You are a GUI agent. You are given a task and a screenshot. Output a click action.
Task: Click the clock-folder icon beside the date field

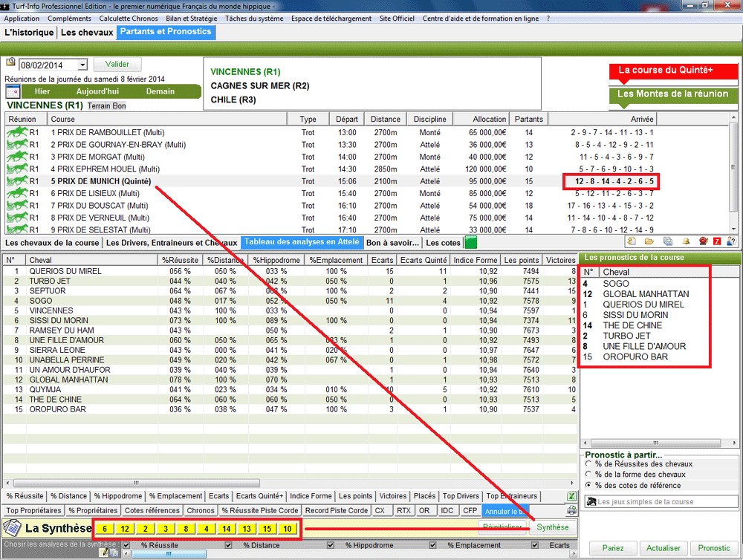(x=10, y=62)
